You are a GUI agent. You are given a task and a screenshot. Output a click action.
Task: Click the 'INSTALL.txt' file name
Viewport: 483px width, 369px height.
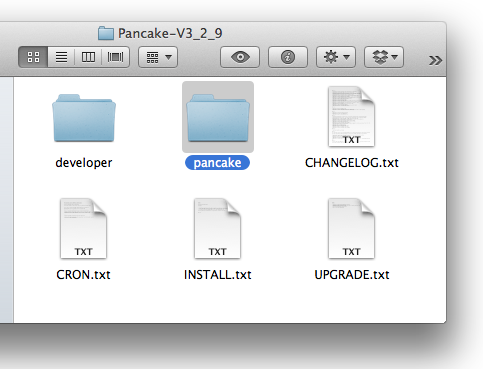[x=218, y=275]
